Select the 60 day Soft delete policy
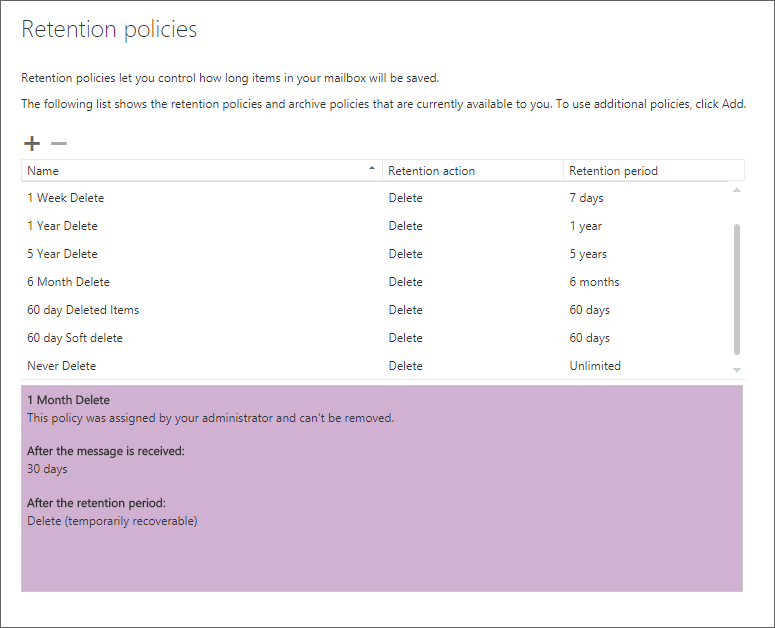Screen dimensions: 775x628 pyautogui.click(x=75, y=338)
